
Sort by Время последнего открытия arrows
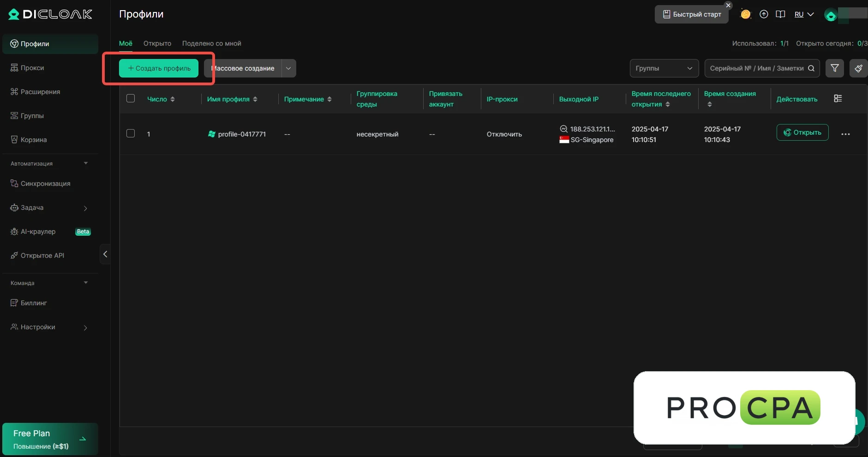coord(668,105)
